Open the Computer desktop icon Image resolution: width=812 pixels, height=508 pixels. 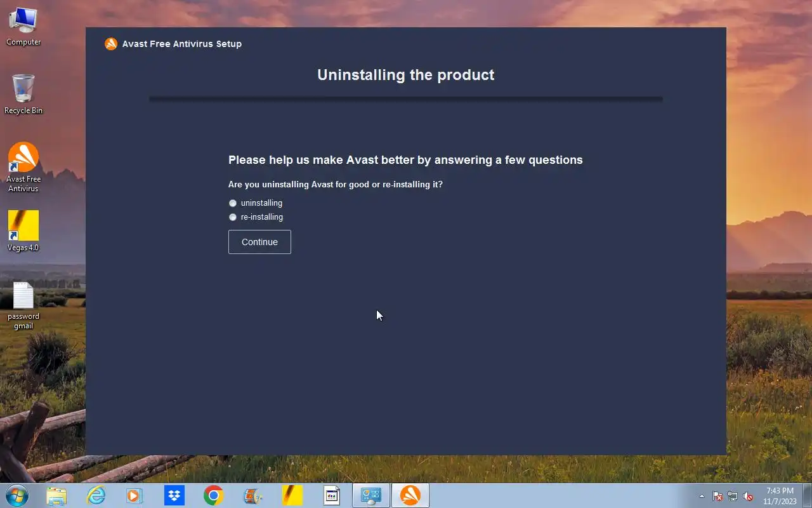pos(23,27)
